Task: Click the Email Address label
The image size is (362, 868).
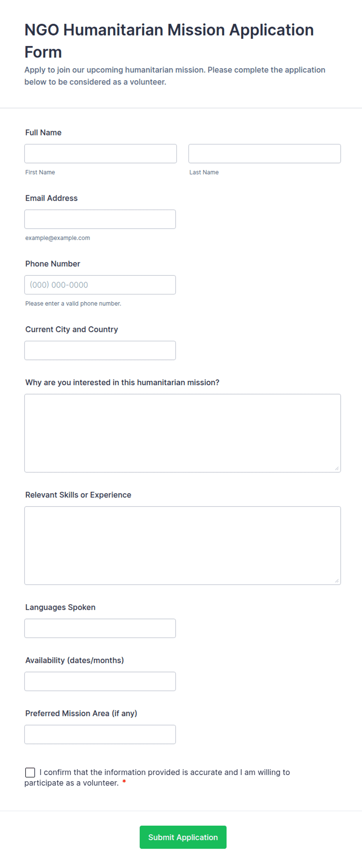Action: pyautogui.click(x=51, y=198)
